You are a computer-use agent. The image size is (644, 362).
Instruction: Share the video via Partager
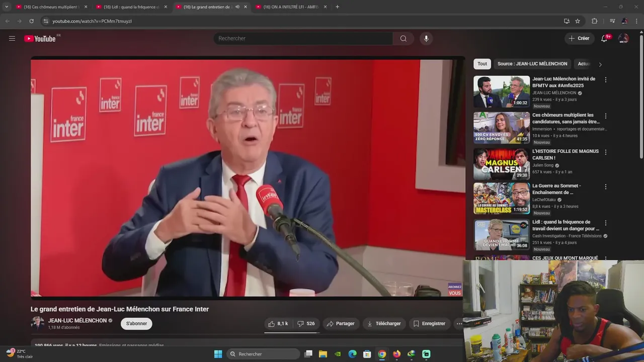[341, 324]
